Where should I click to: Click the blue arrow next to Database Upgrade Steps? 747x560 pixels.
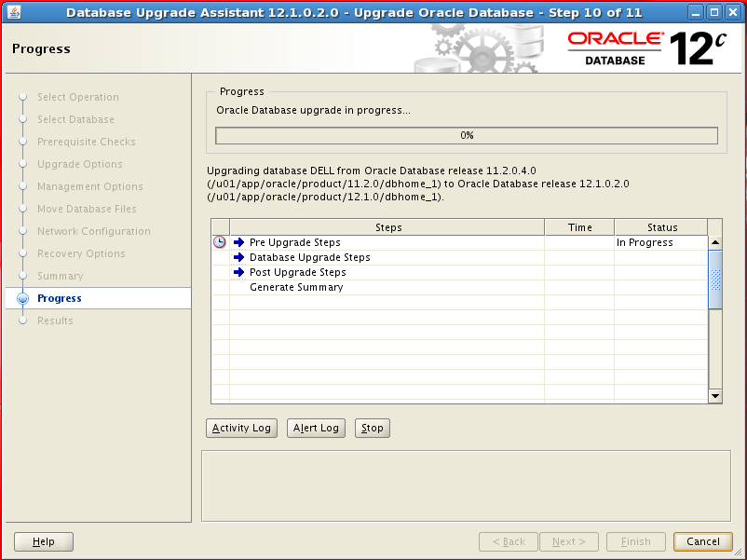[238, 257]
